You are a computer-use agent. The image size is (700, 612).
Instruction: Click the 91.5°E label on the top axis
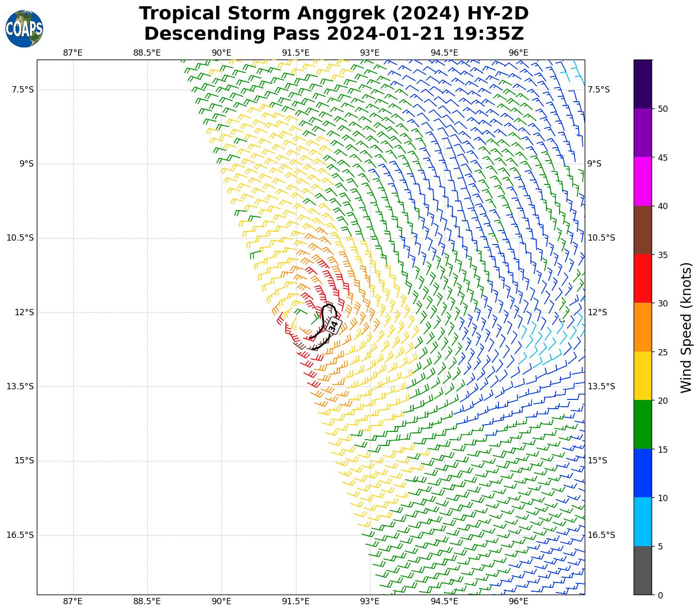tap(296, 52)
